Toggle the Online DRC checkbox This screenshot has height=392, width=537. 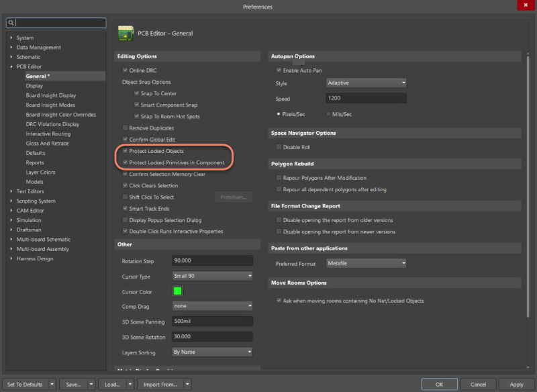click(125, 70)
